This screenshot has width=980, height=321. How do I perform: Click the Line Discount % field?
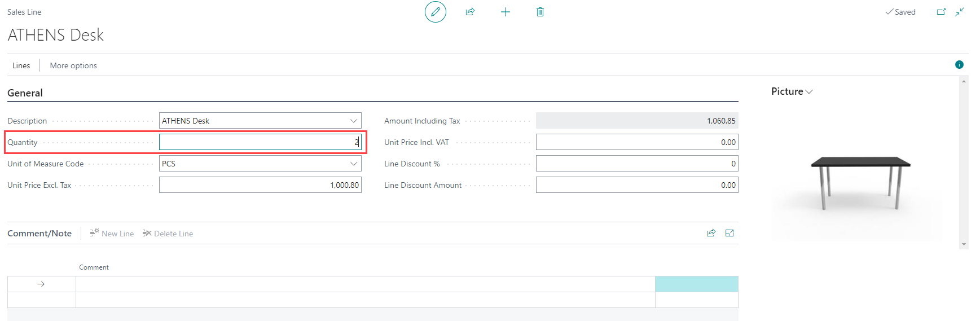[636, 164]
